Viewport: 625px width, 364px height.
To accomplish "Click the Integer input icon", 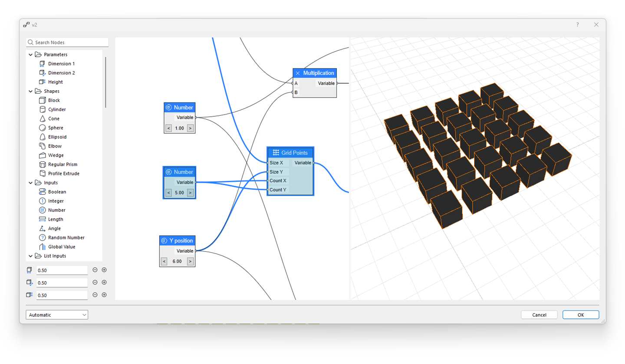I will [42, 201].
